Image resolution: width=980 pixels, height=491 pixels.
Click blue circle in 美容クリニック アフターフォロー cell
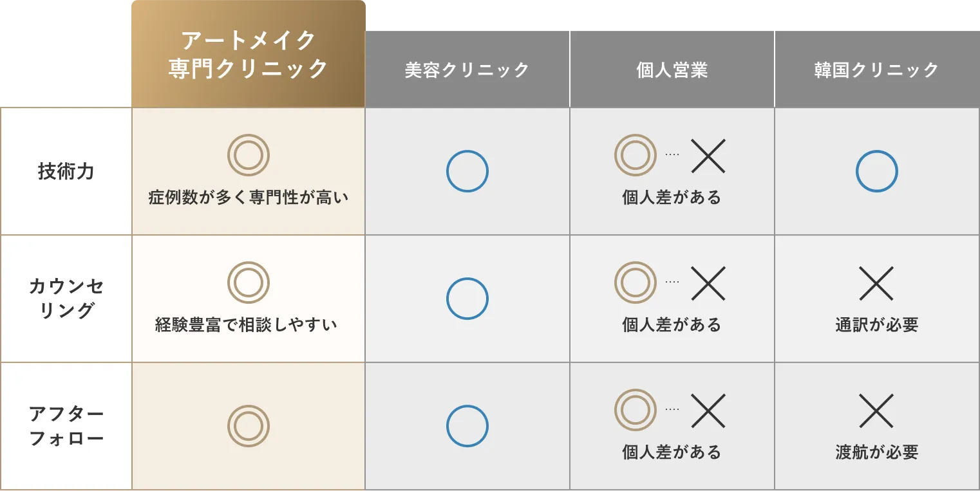pyautogui.click(x=467, y=426)
